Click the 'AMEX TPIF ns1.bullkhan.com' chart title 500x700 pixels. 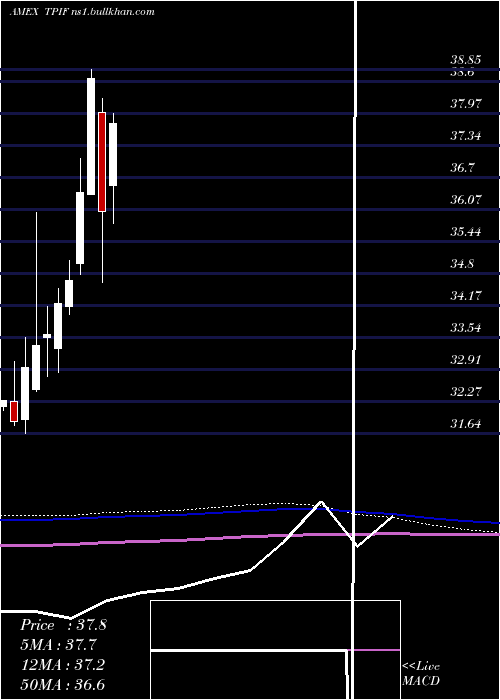pyautogui.click(x=82, y=12)
